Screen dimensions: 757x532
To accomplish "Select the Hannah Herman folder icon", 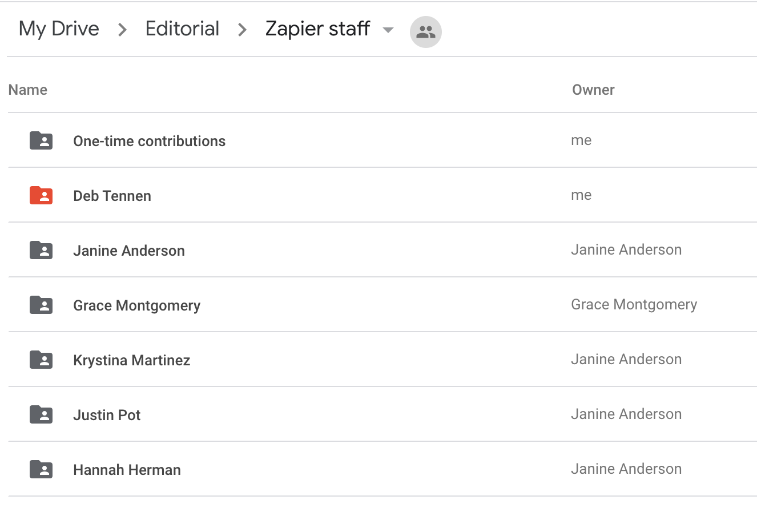I will pos(41,469).
